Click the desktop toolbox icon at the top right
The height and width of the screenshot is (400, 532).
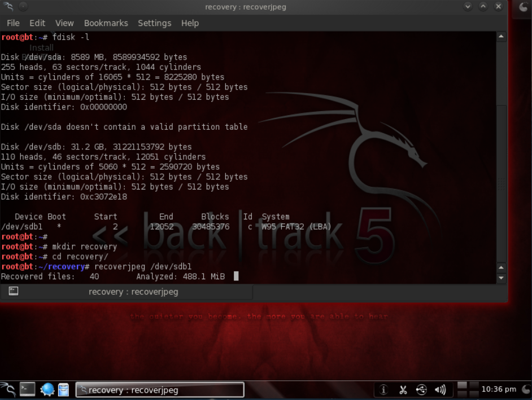524,7
